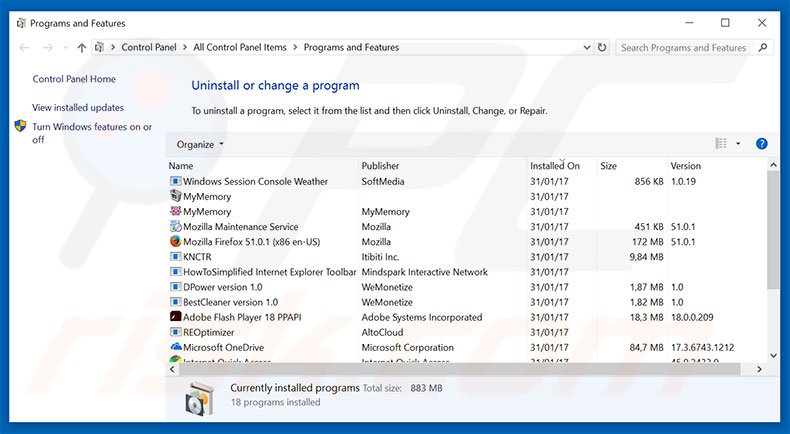Click the search magnifier icon

pos(763,47)
